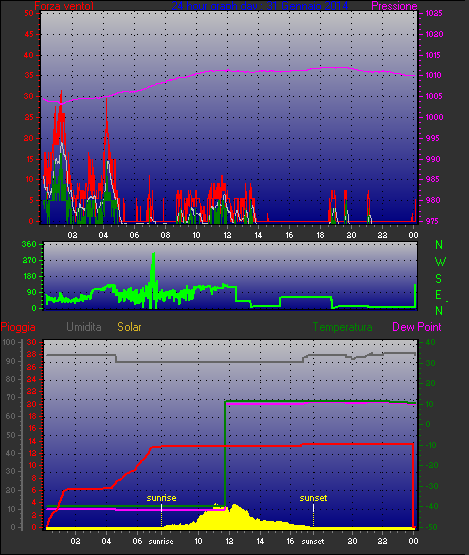Click the 24 hour graph day title
Screen dimensions: 469x555
tap(260, 5)
